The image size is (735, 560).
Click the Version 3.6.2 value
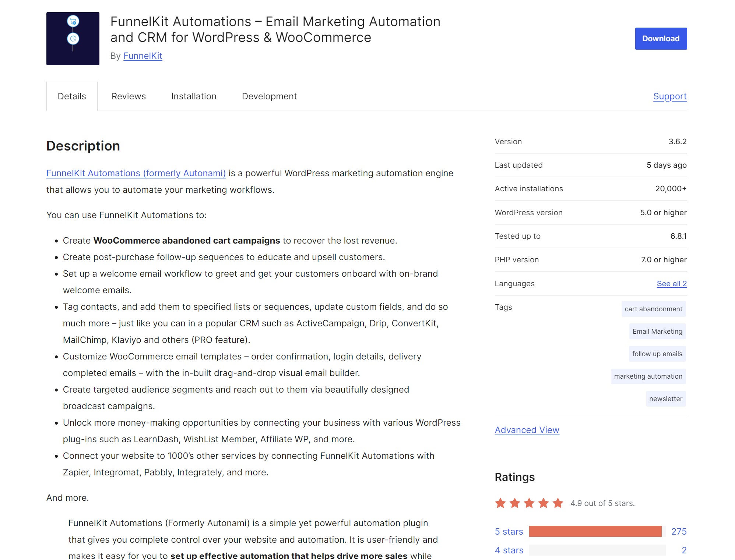(x=678, y=142)
